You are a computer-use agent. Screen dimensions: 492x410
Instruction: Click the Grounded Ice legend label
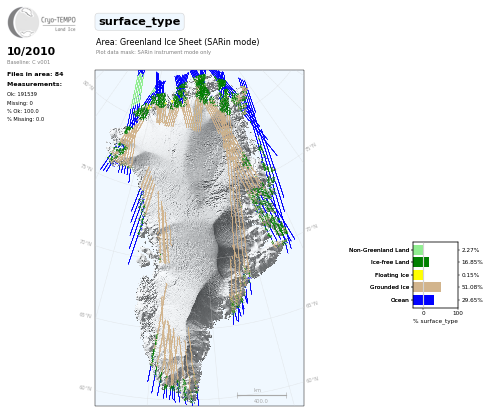point(389,287)
